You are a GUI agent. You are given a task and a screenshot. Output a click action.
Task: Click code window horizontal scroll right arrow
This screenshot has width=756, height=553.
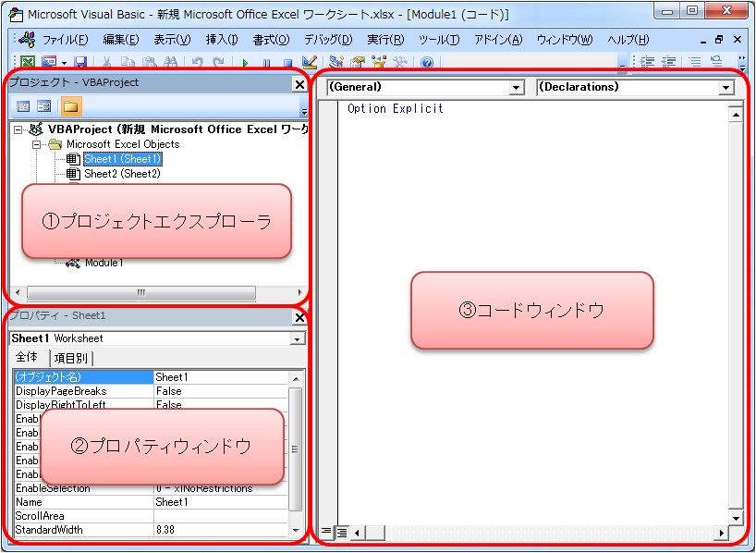pos(721,533)
